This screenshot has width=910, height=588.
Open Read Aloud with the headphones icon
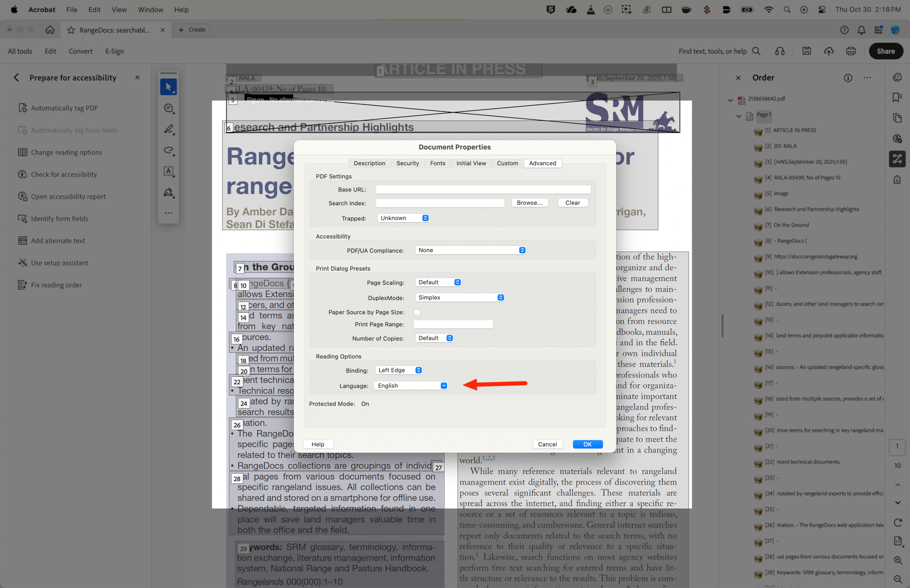pyautogui.click(x=780, y=51)
